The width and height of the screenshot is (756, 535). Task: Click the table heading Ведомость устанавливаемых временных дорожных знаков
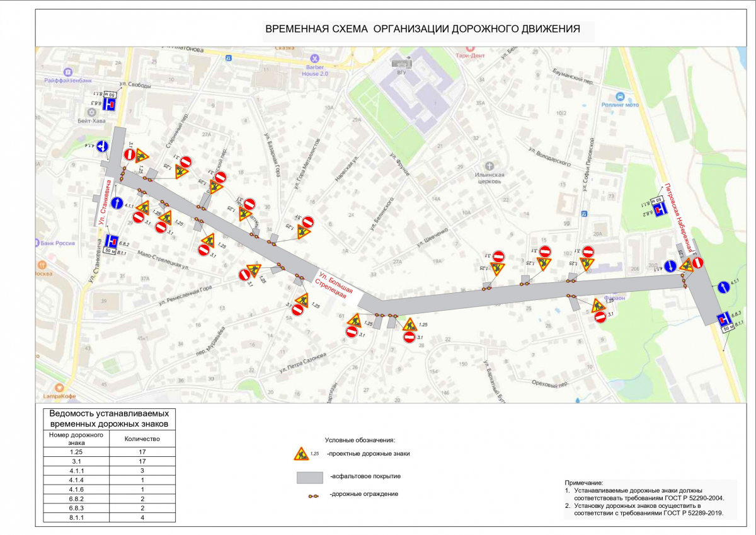click(109, 419)
